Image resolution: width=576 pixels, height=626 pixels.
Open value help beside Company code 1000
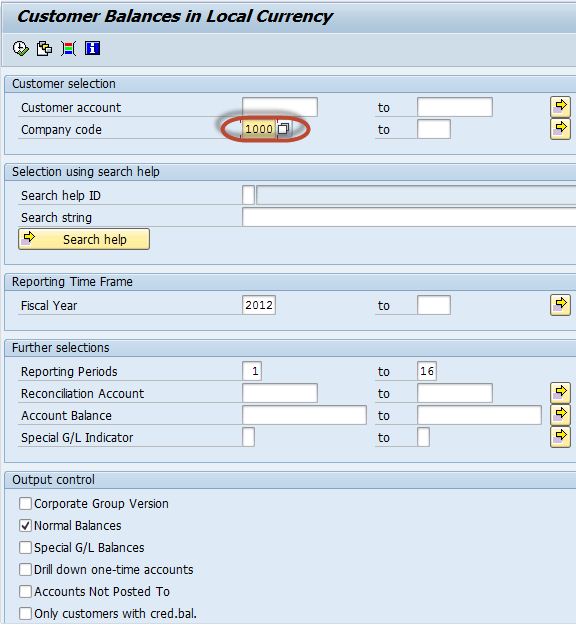click(x=283, y=129)
